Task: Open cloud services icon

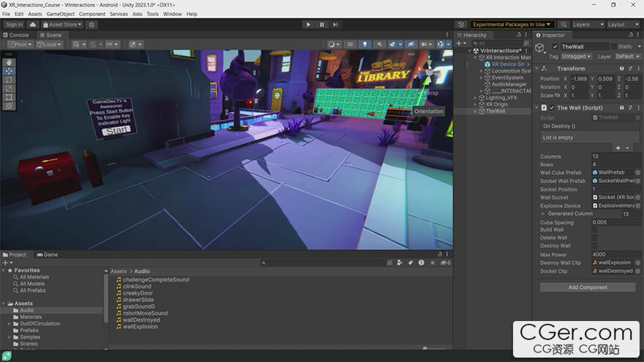Action: [33, 25]
